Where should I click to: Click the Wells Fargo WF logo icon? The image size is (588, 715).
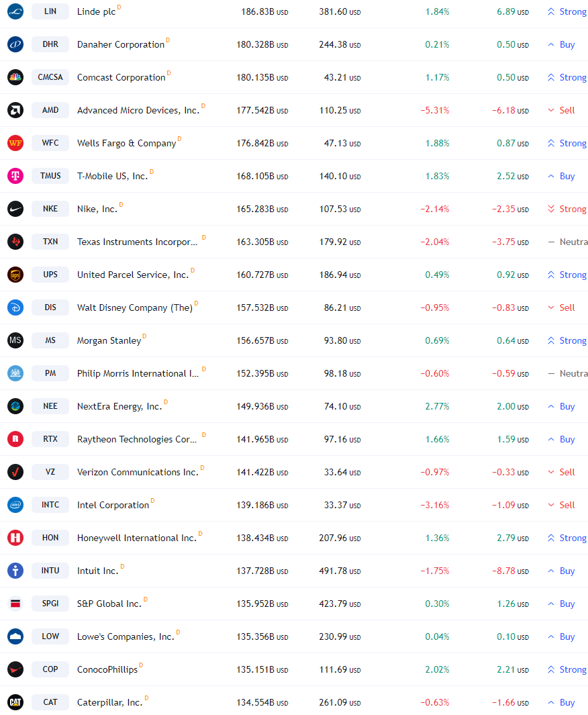pyautogui.click(x=15, y=143)
